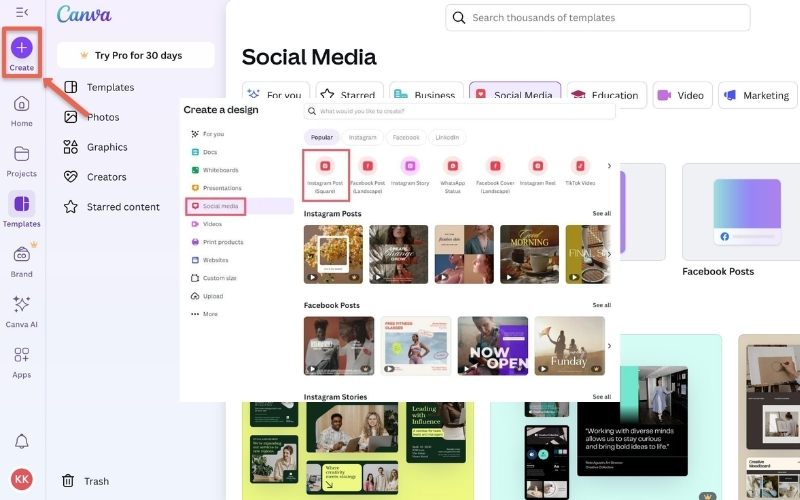The image size is (800, 500).
Task: Open Creators in the side panel
Action: click(x=95, y=177)
